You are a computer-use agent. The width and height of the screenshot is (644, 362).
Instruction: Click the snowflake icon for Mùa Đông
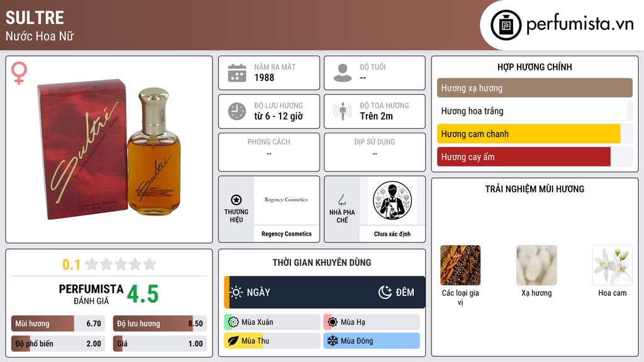pyautogui.click(x=333, y=341)
